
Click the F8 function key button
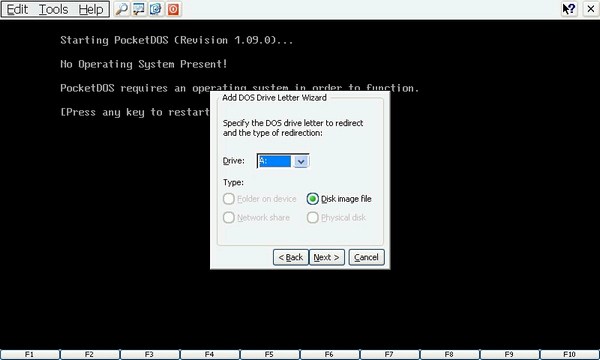(x=450, y=355)
